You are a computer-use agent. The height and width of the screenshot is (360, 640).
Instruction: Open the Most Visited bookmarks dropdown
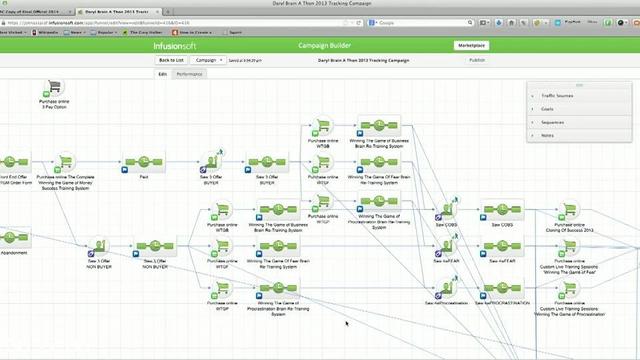tap(12, 32)
